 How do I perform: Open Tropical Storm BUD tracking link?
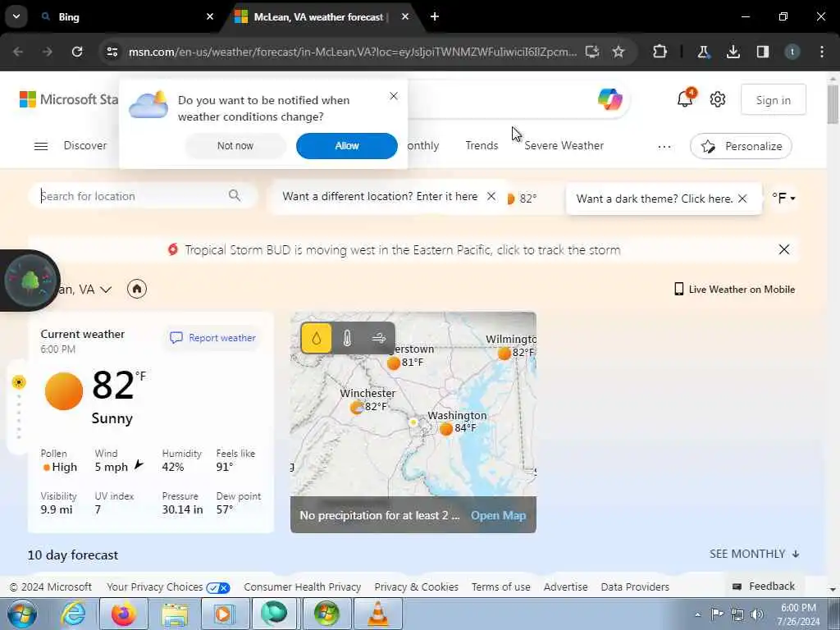[x=402, y=249]
